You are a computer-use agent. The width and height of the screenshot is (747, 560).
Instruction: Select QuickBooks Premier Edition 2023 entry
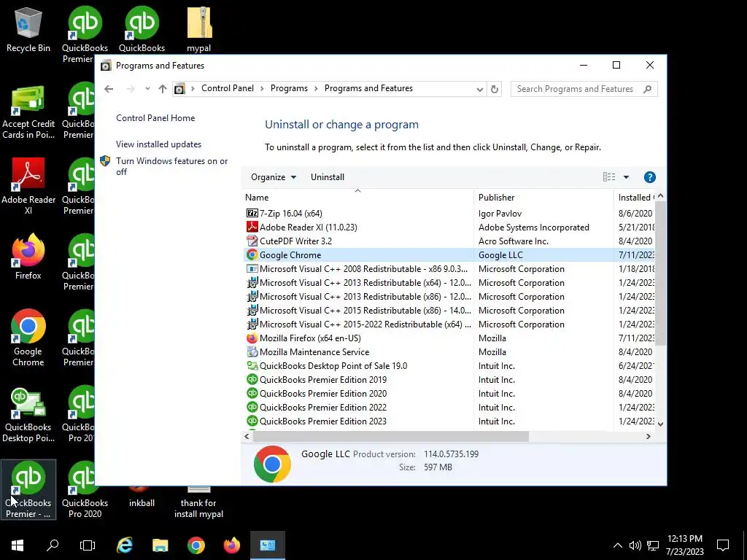pos(323,421)
